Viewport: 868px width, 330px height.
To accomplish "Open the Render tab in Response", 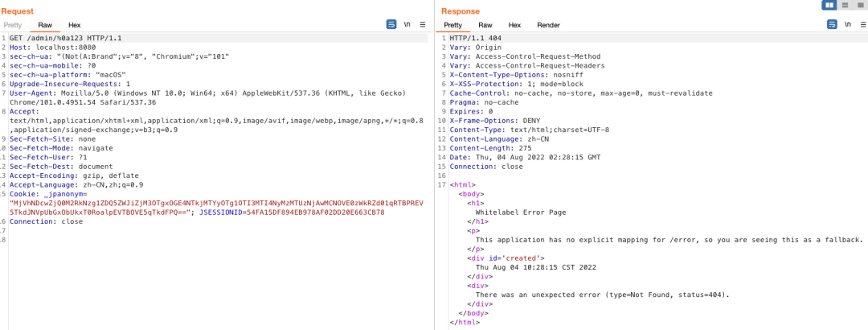I will pyautogui.click(x=548, y=26).
